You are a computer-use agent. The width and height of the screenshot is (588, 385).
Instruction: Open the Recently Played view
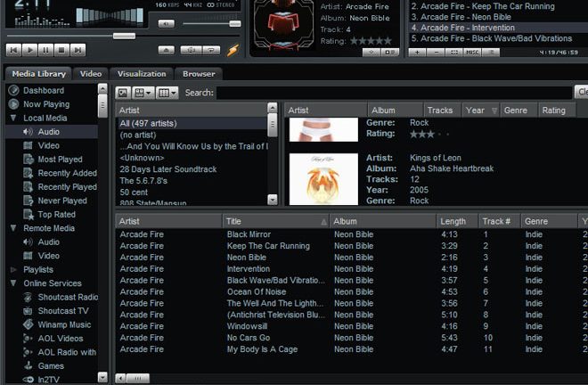point(67,187)
